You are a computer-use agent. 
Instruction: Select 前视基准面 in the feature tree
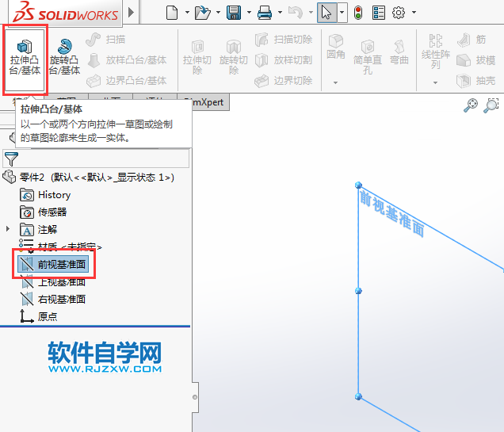pyautogui.click(x=61, y=264)
